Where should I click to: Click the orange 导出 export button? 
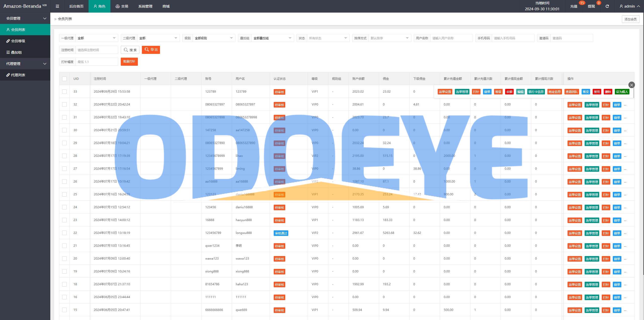151,50
